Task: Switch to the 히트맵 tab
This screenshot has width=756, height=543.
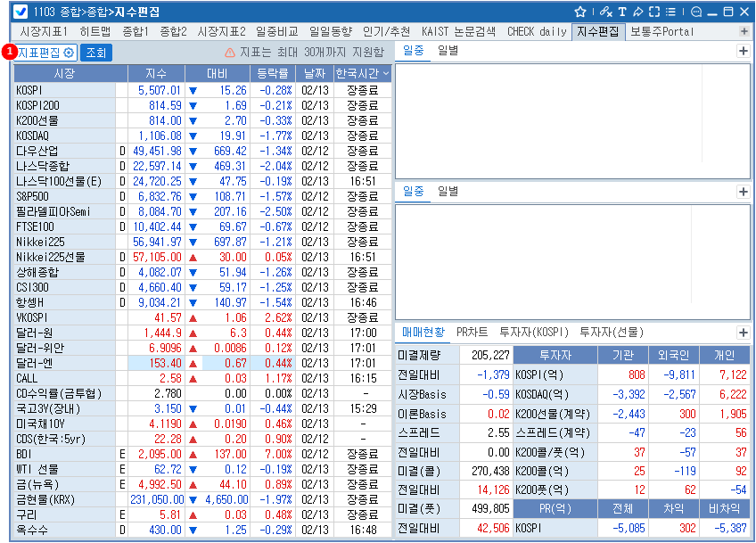Action: point(95,31)
